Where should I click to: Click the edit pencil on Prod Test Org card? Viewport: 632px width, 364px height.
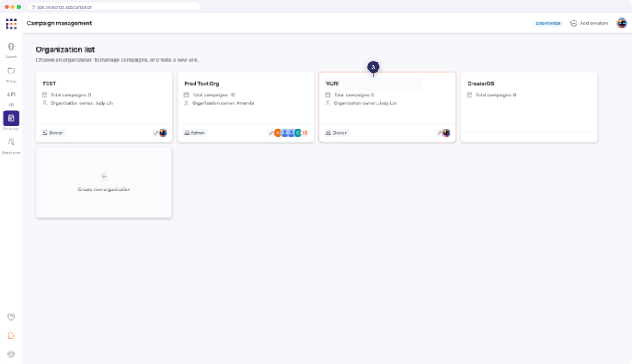[271, 133]
